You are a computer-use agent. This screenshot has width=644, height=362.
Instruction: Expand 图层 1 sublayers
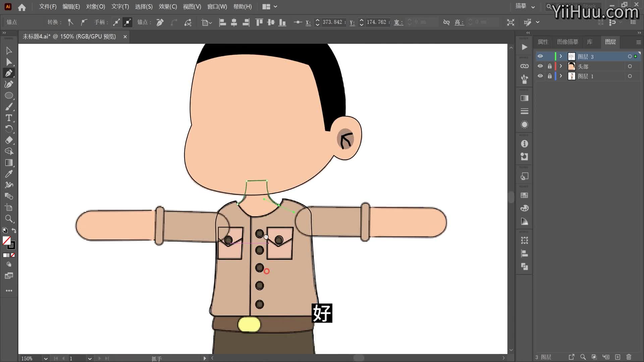(561, 76)
